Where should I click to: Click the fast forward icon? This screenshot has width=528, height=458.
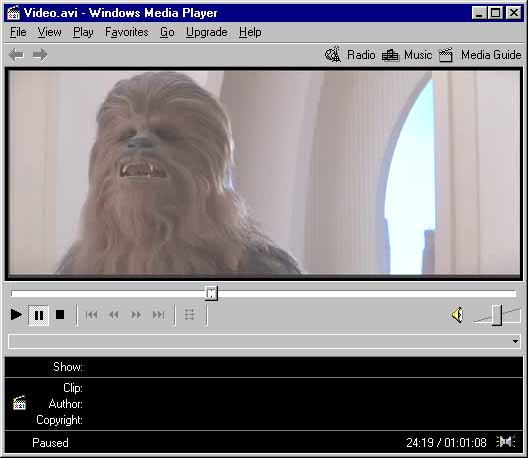136,315
